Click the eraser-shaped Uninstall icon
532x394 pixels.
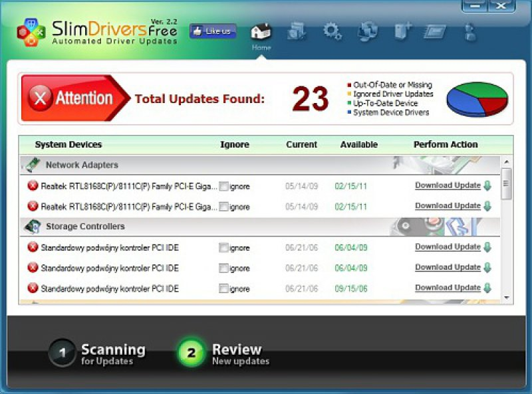coord(435,32)
